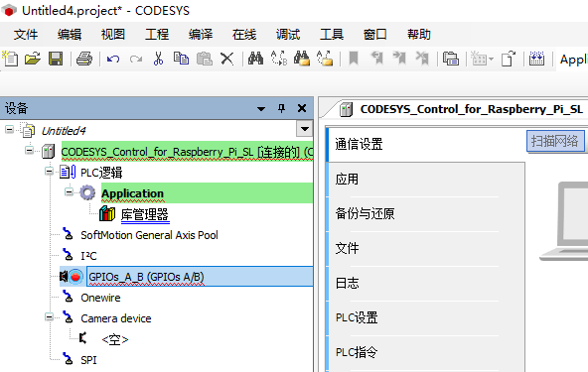Select Untitled4 in the device tree
The image size is (588, 372).
64,131
